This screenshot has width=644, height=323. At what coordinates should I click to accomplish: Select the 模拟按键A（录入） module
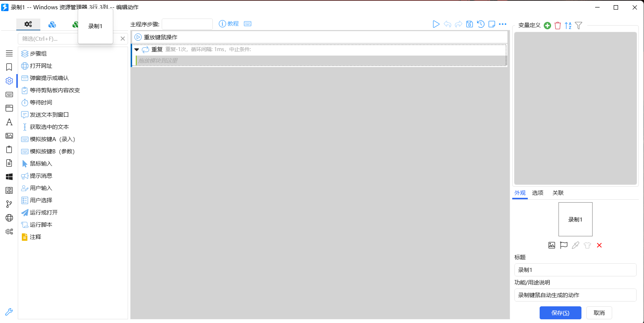(73, 139)
